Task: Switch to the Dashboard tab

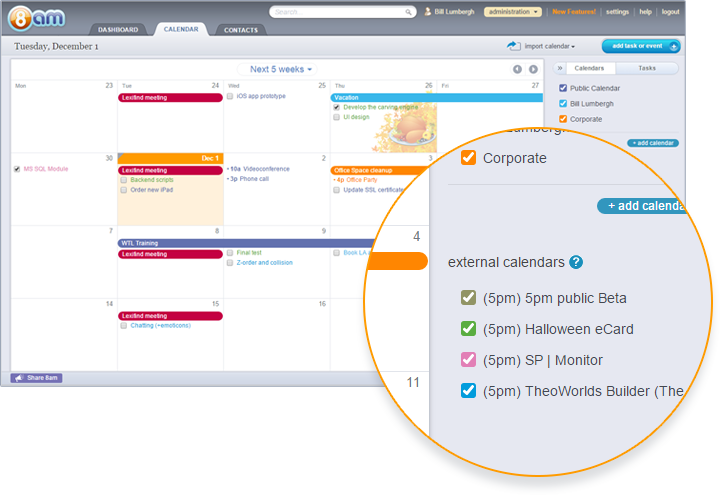Action: click(118, 30)
